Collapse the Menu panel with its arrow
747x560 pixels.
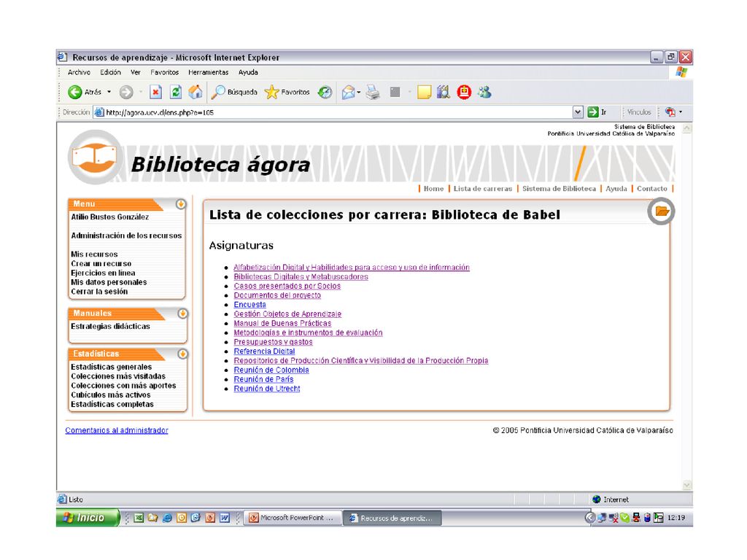181,204
